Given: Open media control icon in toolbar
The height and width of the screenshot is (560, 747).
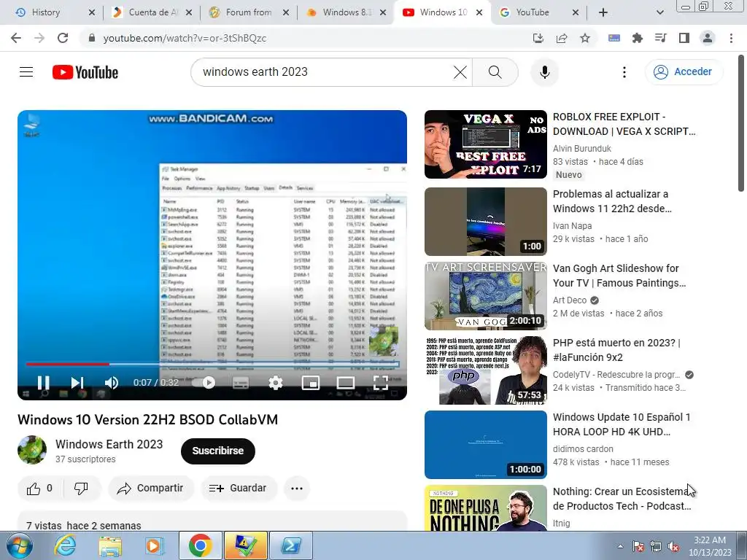Looking at the screenshot, I should coord(661,38).
